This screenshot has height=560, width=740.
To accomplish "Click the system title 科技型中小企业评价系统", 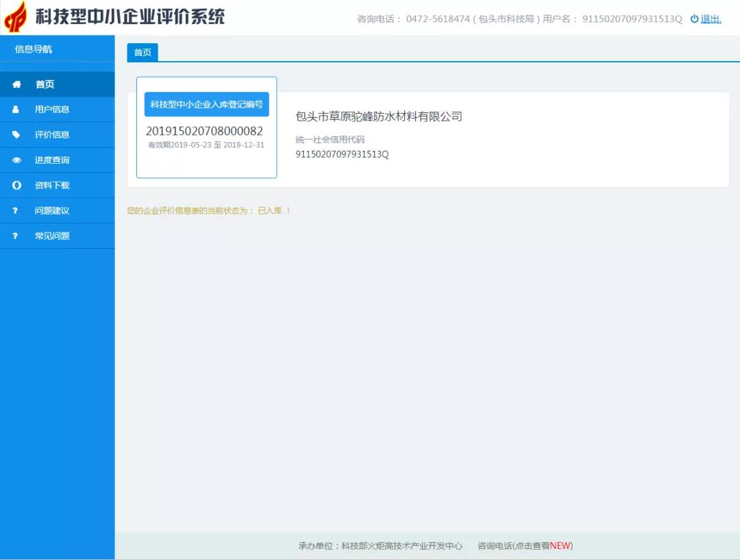I will pos(130,17).
